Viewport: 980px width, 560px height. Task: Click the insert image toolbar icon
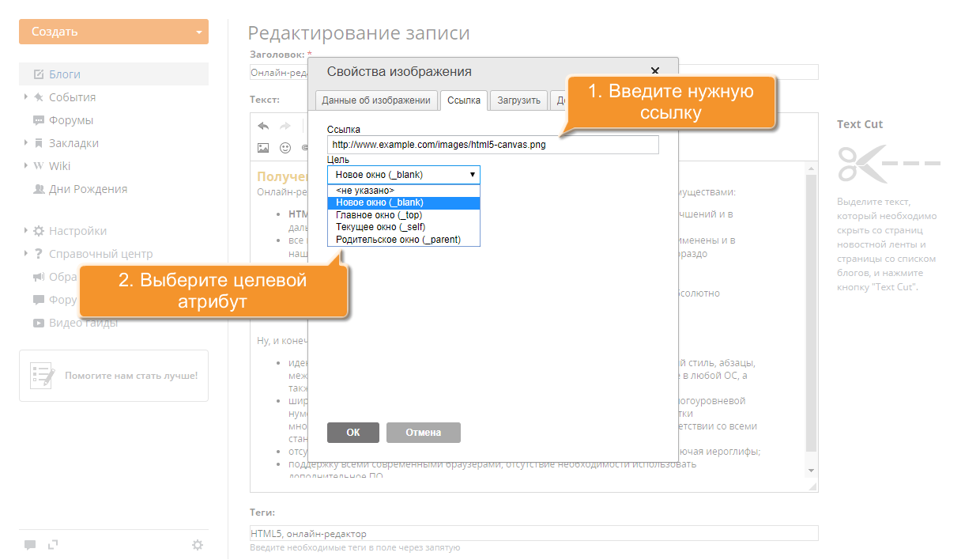(x=263, y=148)
